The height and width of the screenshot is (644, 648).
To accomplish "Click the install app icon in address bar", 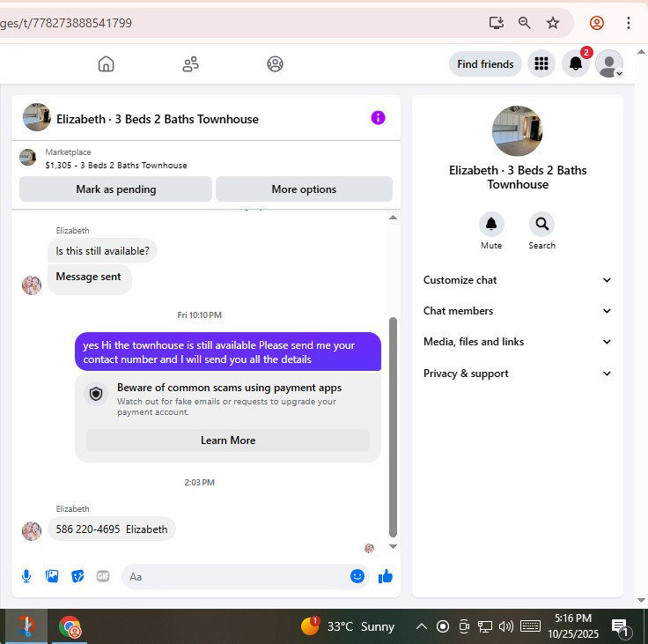I will pyautogui.click(x=496, y=23).
